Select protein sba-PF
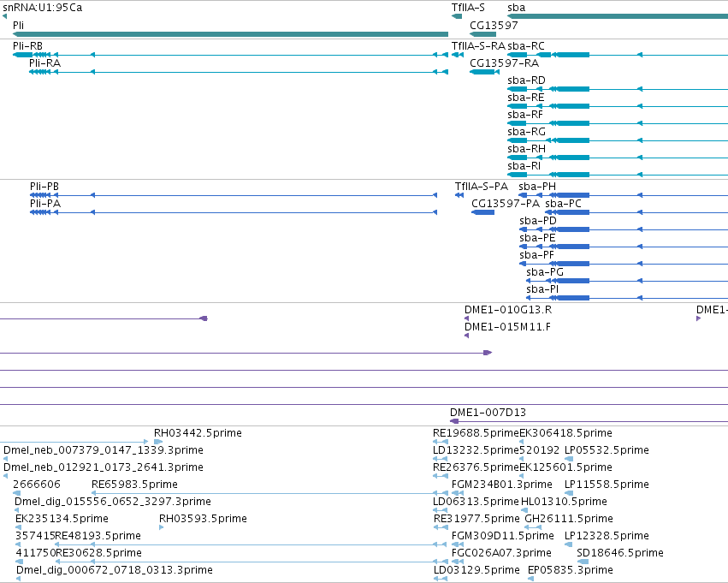 [x=624, y=264]
